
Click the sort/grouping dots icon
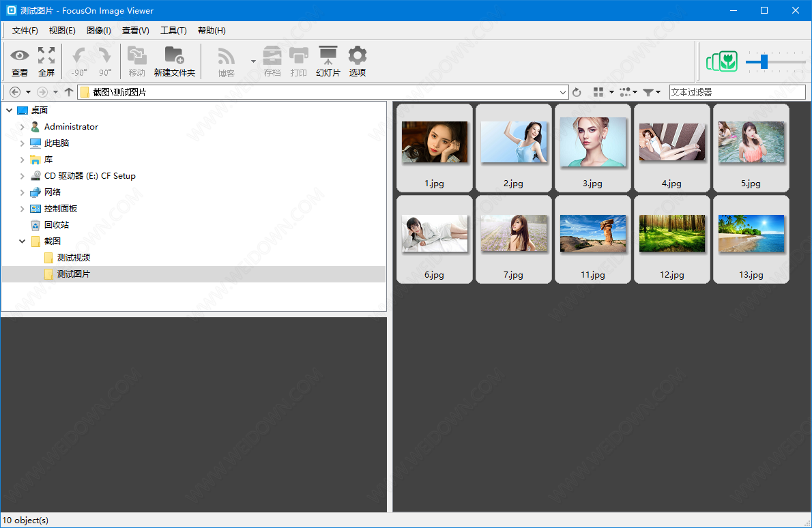[x=625, y=92]
